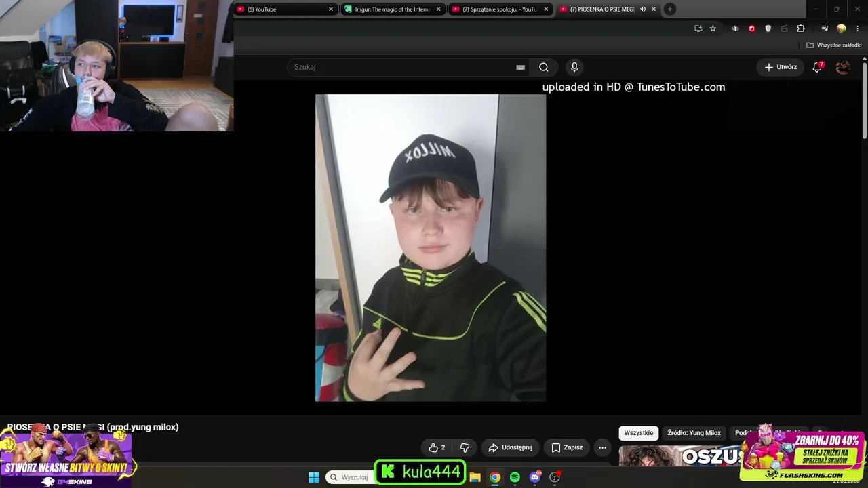Start voice search with the microphone icon

tap(574, 67)
